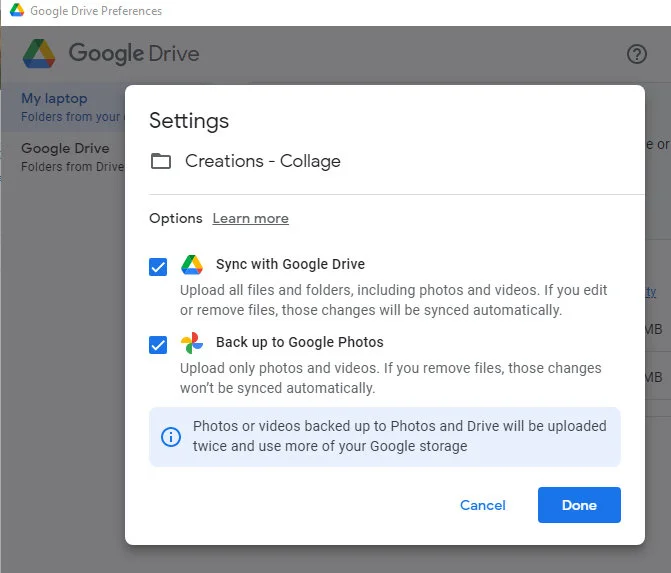Uncheck Back up to Google Photos checkbox
Viewport: 671px width, 573px height.
(158, 345)
